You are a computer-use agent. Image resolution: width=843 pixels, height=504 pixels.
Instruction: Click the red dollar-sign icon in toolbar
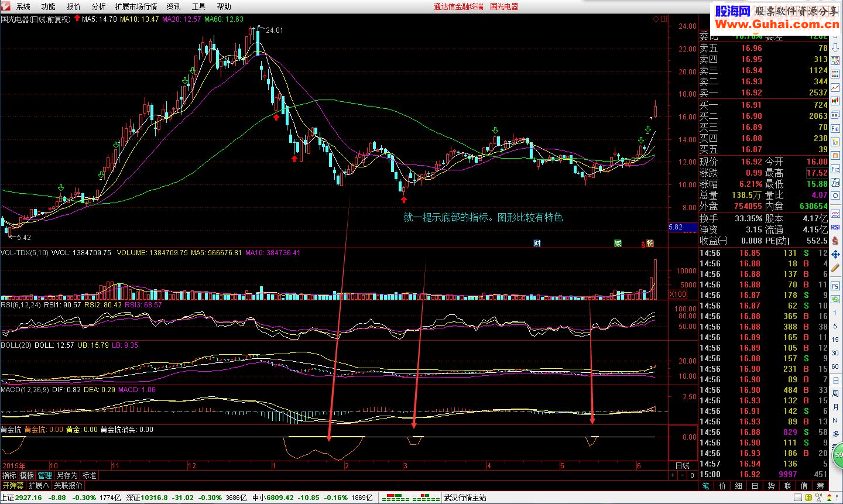(835, 241)
